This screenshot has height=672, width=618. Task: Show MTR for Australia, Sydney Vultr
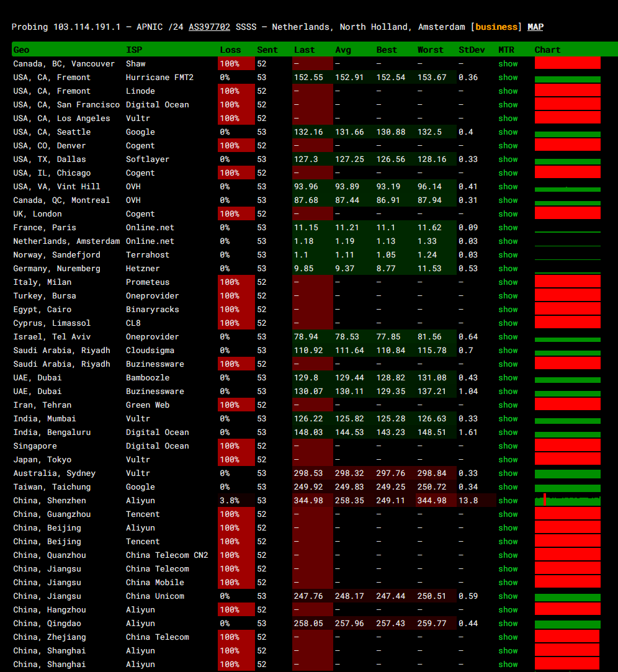click(508, 473)
